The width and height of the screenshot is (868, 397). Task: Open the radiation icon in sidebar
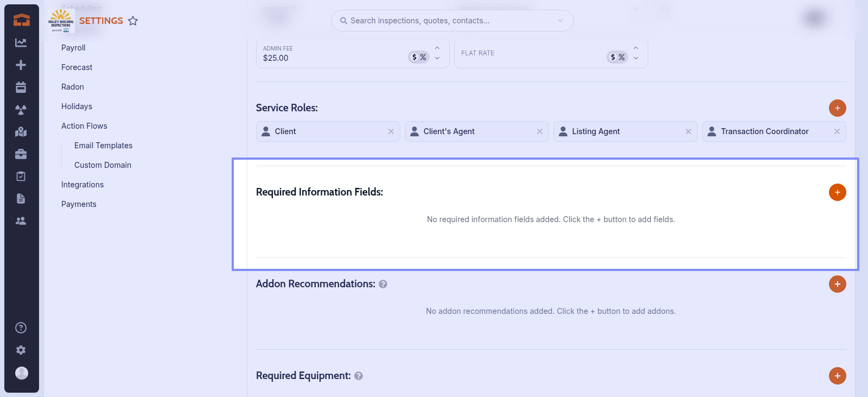click(21, 110)
